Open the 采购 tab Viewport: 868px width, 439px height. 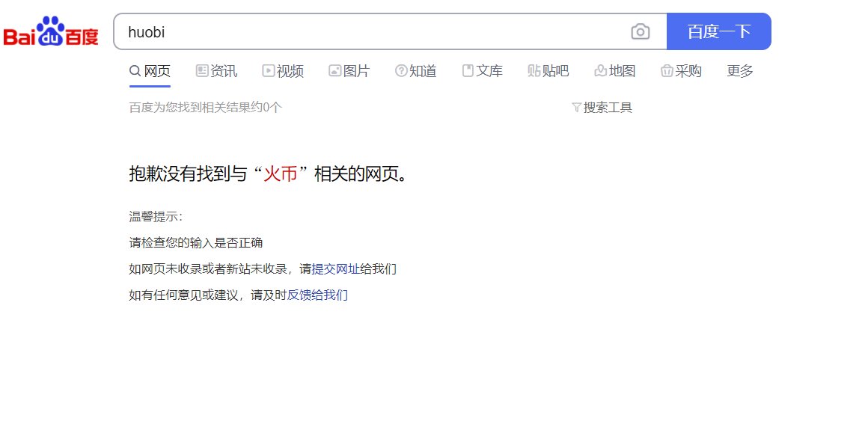[x=682, y=71]
